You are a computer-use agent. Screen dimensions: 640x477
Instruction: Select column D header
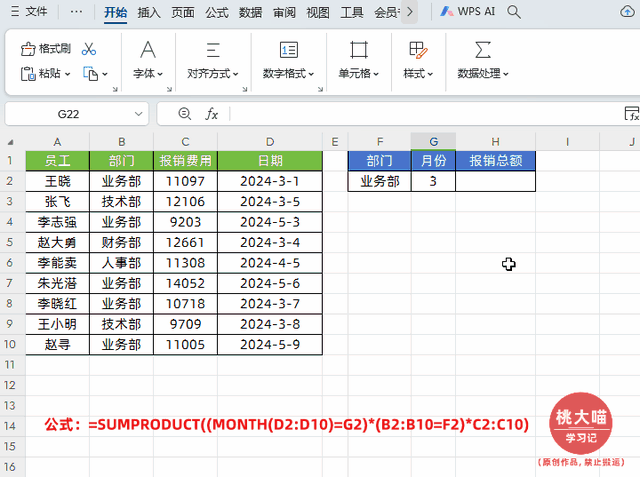[x=270, y=142]
